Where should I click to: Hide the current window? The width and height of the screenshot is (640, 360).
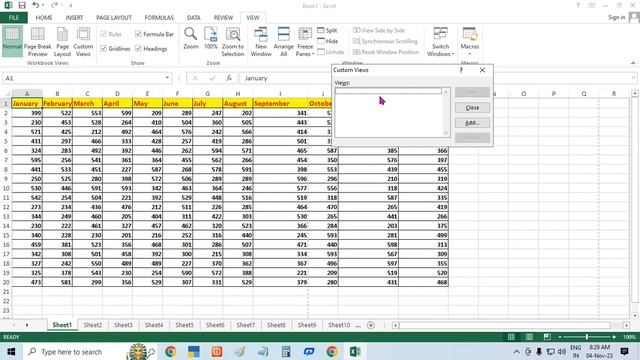(328, 41)
